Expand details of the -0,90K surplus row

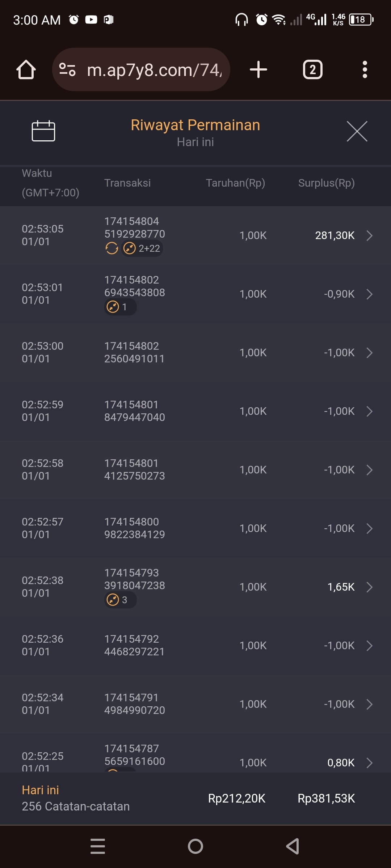tap(369, 294)
